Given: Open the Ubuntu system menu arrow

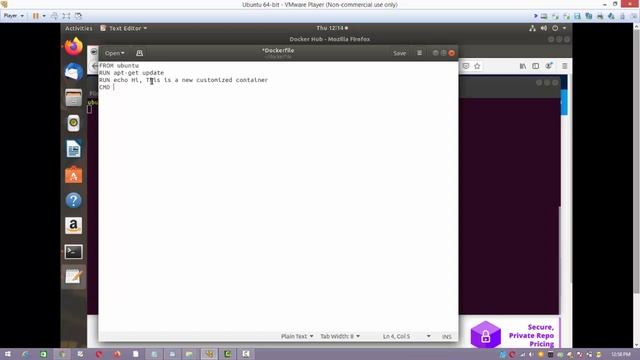Looking at the screenshot, I should point(564,28).
